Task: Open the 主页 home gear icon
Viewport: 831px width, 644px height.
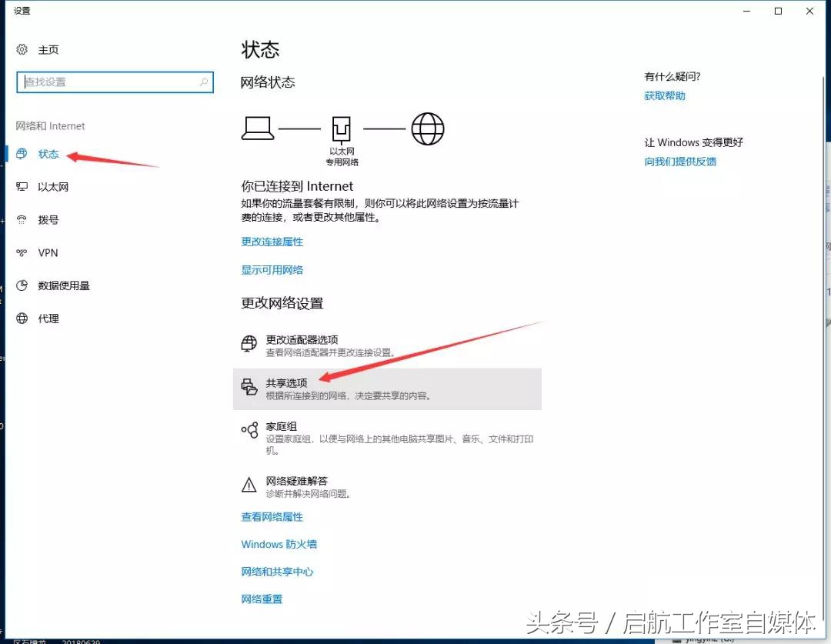Action: point(21,49)
